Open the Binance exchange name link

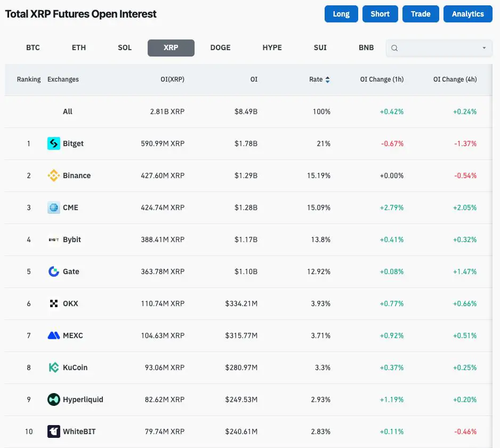77,175
